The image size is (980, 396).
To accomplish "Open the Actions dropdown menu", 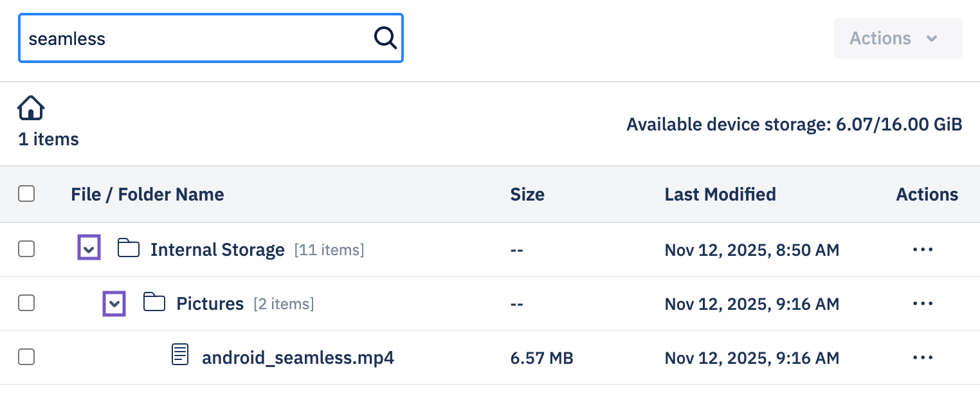I will [x=898, y=38].
